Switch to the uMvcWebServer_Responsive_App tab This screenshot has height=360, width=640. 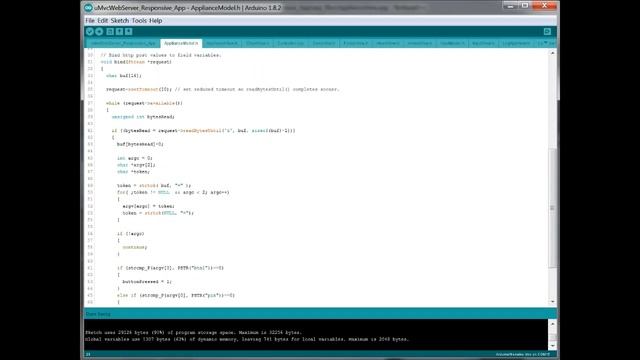122,43
